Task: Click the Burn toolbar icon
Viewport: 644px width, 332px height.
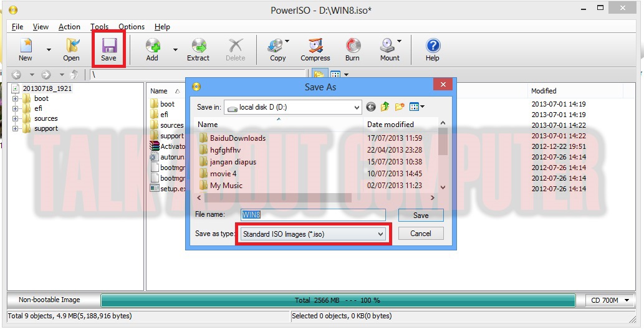Action: click(352, 50)
